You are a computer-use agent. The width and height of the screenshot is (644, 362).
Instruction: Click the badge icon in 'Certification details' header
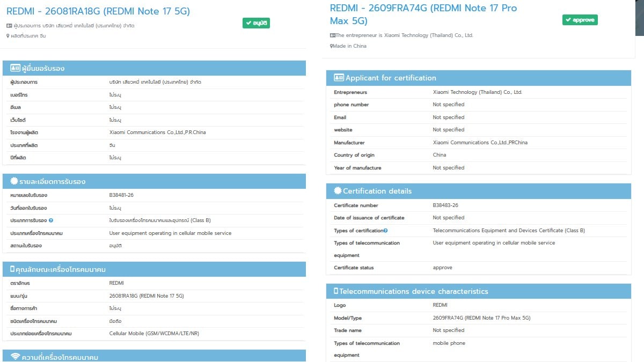coord(338,191)
